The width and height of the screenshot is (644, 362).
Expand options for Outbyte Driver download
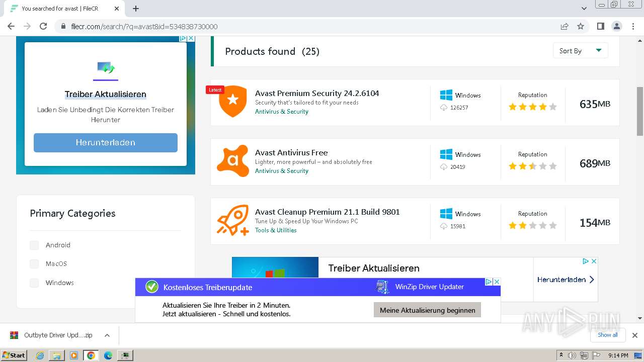tap(107, 335)
